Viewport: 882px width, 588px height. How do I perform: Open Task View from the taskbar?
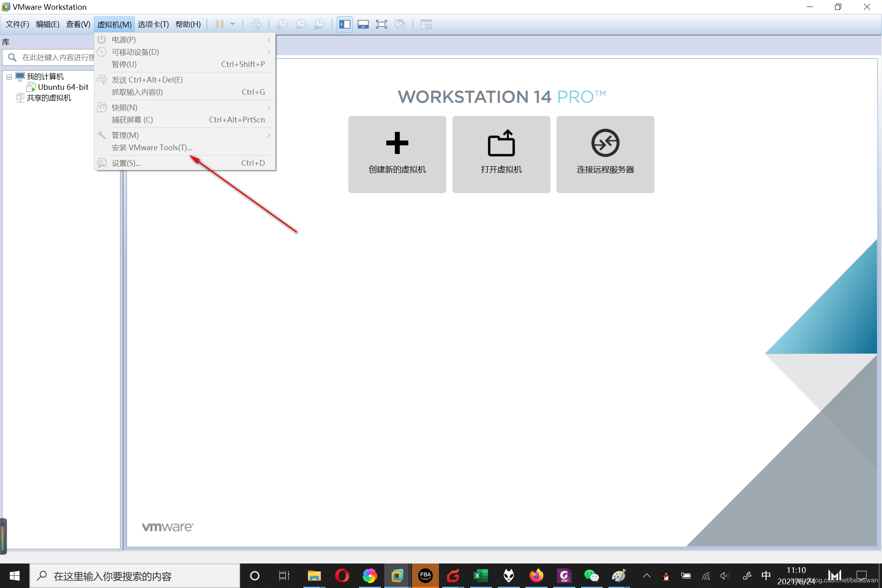pyautogui.click(x=284, y=576)
